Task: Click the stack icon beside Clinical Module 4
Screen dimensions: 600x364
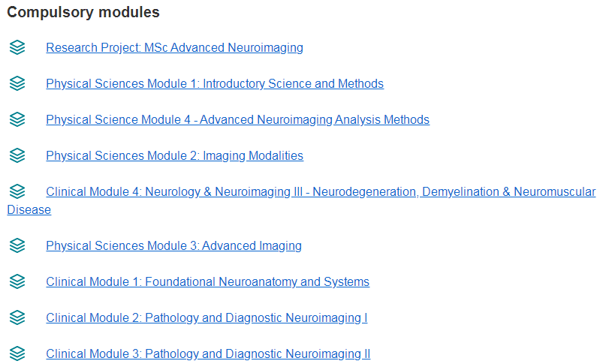Action: [17, 191]
